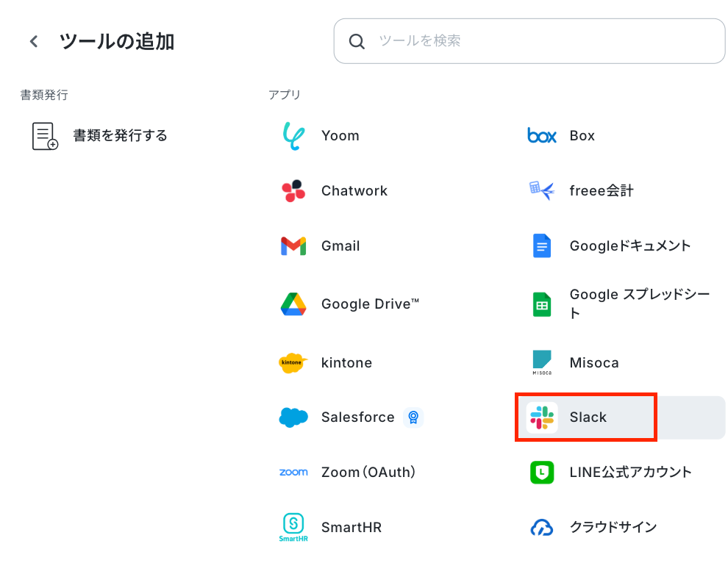728x563 pixels.
Task: Select Chatwork from the app list
Action: pos(354,191)
